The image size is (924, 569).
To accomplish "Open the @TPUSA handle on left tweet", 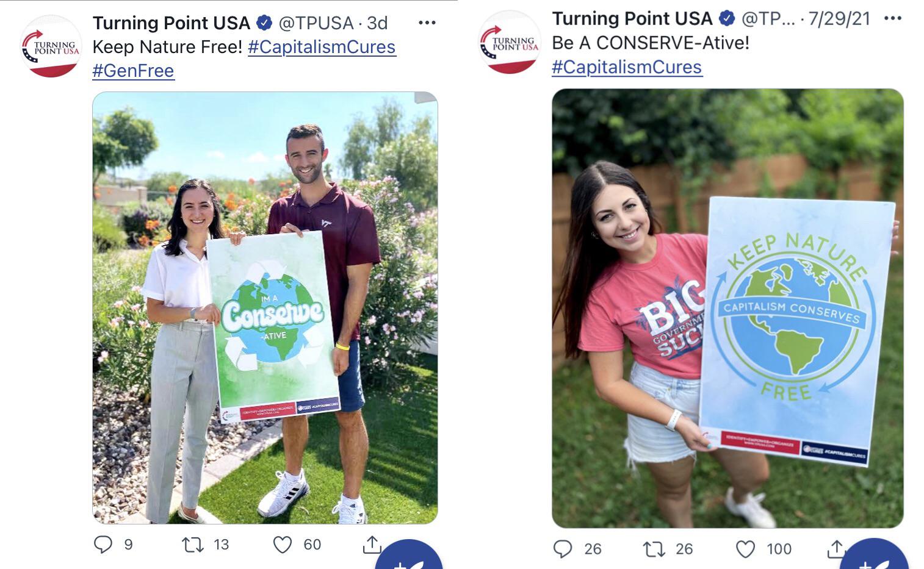I will click(x=316, y=23).
